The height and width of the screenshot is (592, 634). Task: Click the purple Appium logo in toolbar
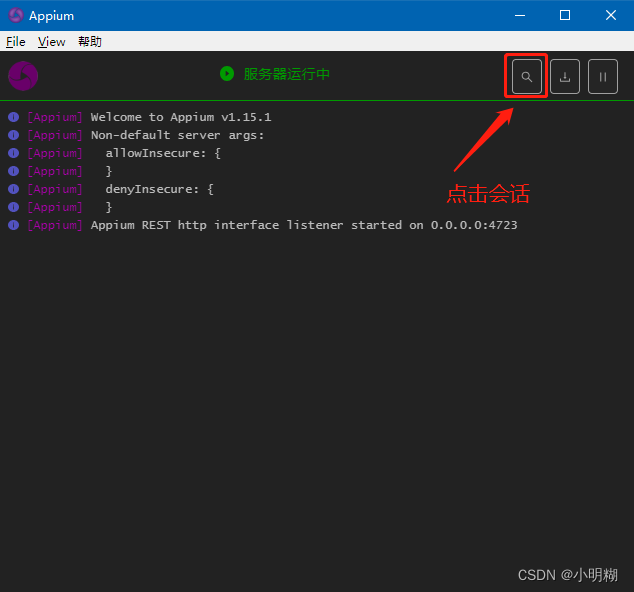[x=23, y=76]
